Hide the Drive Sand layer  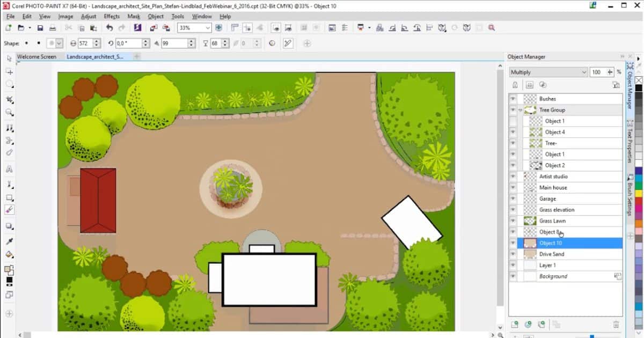point(513,254)
